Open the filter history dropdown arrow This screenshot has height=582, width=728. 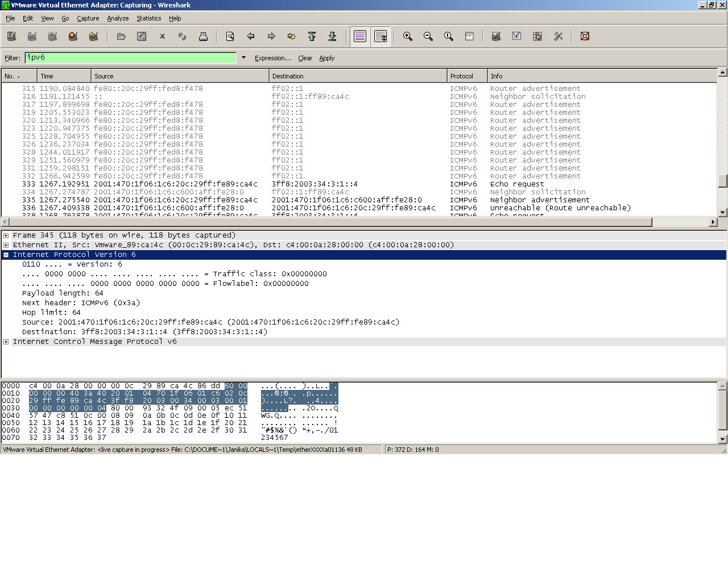coord(243,57)
